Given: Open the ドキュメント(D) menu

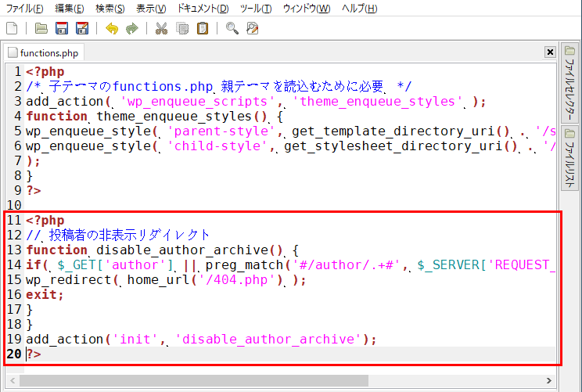Looking at the screenshot, I should pyautogui.click(x=203, y=8).
